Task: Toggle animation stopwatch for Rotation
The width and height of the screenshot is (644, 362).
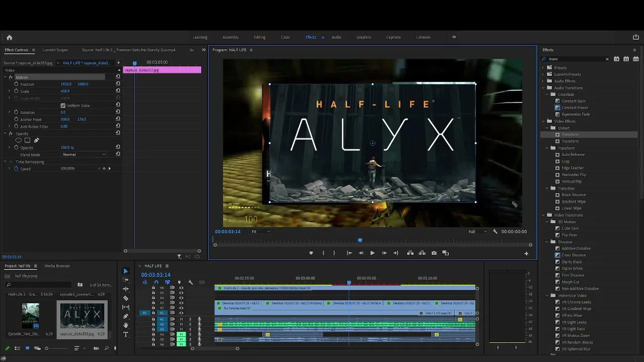Action: click(16, 112)
